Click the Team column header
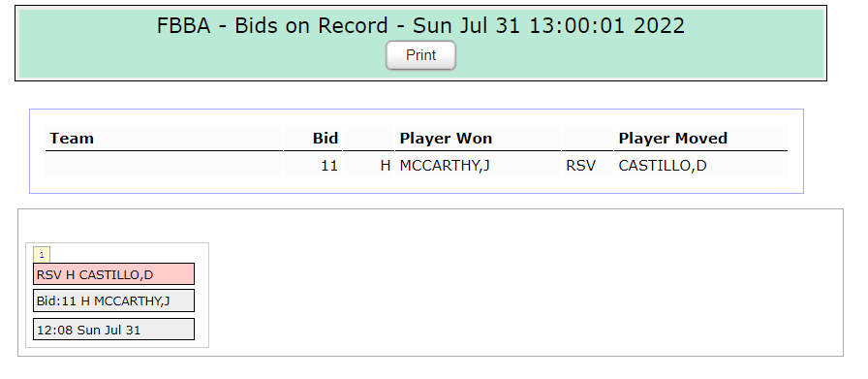Viewport: 868px width, 379px height. tap(72, 138)
